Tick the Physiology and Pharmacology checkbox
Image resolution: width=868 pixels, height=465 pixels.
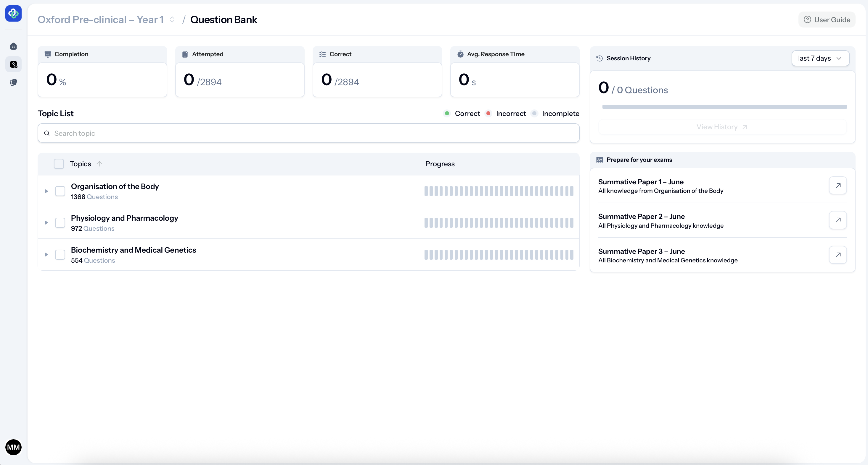[x=60, y=222]
